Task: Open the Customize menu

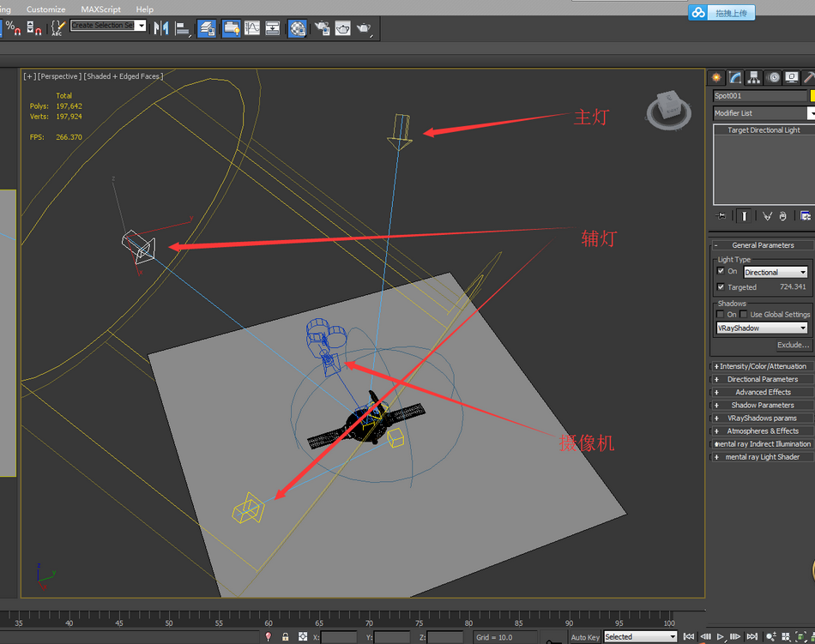Action: point(45,9)
